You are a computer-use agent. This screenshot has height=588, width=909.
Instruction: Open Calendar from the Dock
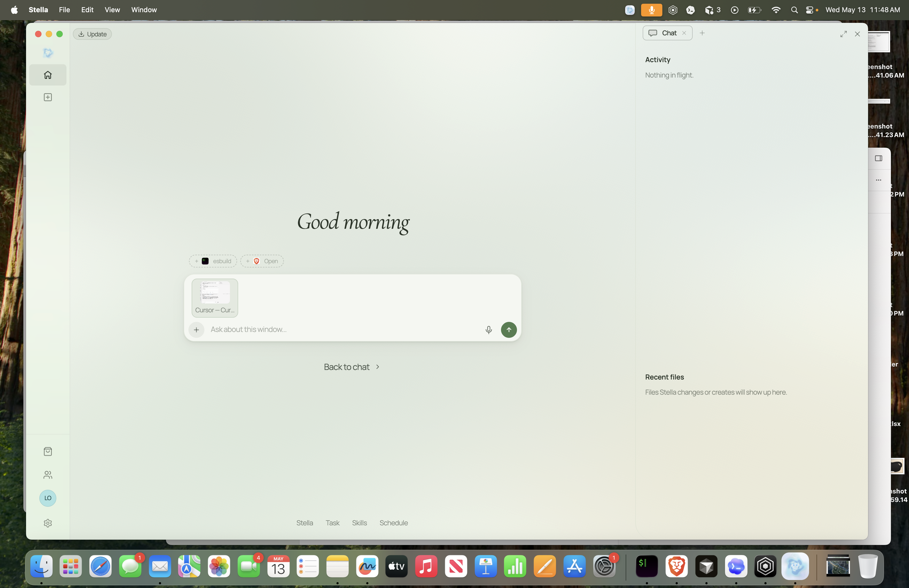(278, 566)
